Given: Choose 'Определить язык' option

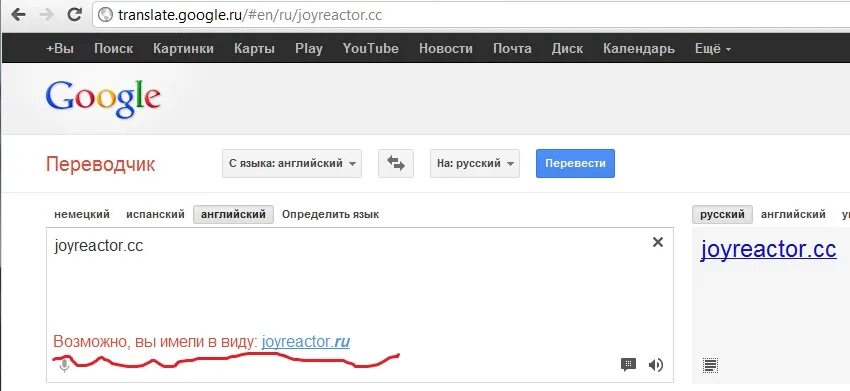Looking at the screenshot, I should click(331, 214).
